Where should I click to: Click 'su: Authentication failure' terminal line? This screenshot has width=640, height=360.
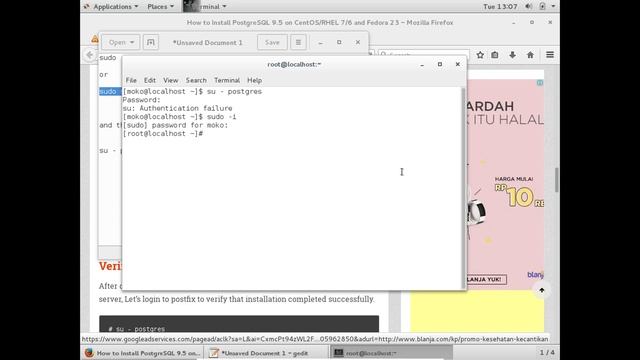[x=177, y=108]
